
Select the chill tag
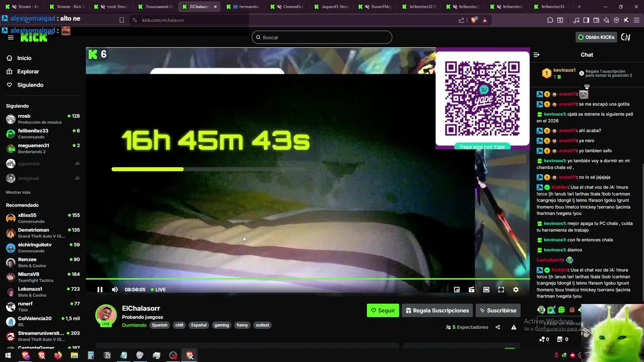179,325
